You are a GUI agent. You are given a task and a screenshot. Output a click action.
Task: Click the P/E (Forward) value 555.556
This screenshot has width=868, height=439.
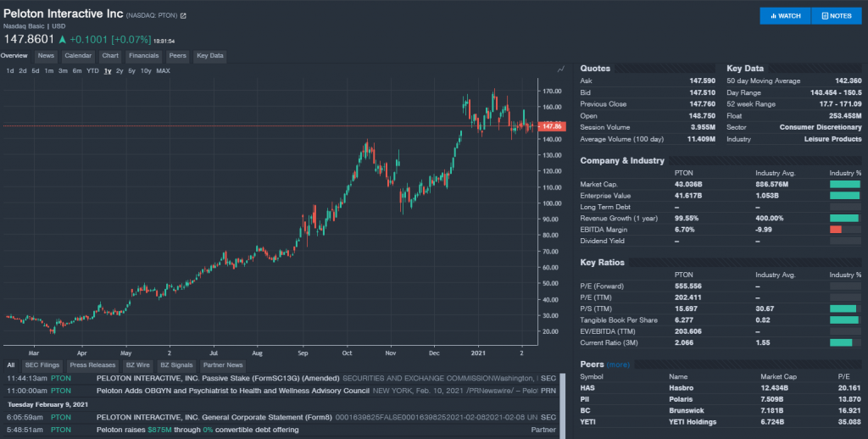point(688,286)
